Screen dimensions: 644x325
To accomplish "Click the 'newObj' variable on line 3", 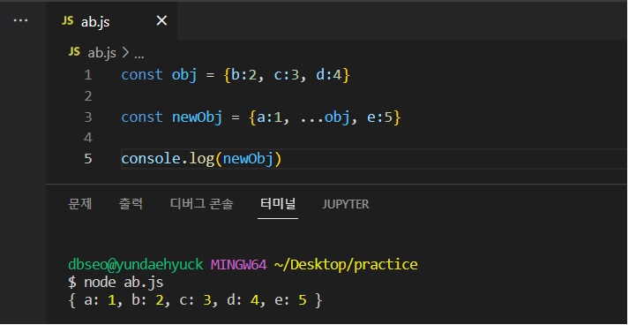I will click(197, 117).
